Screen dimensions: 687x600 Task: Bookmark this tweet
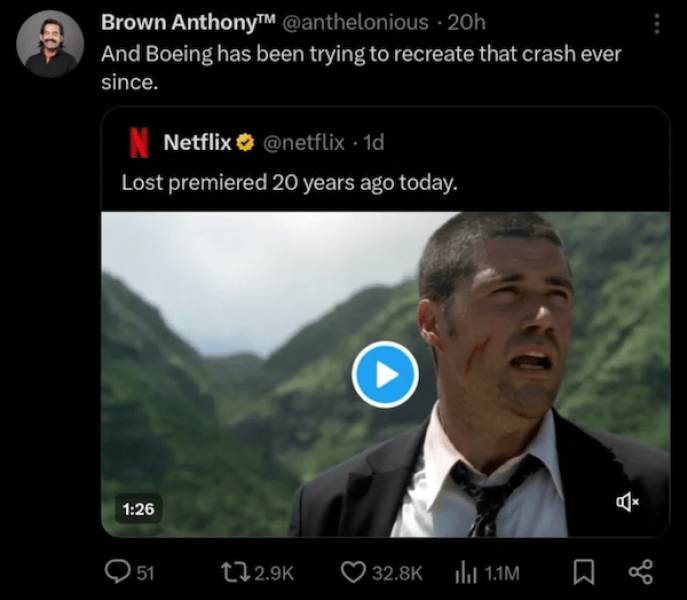(x=583, y=572)
